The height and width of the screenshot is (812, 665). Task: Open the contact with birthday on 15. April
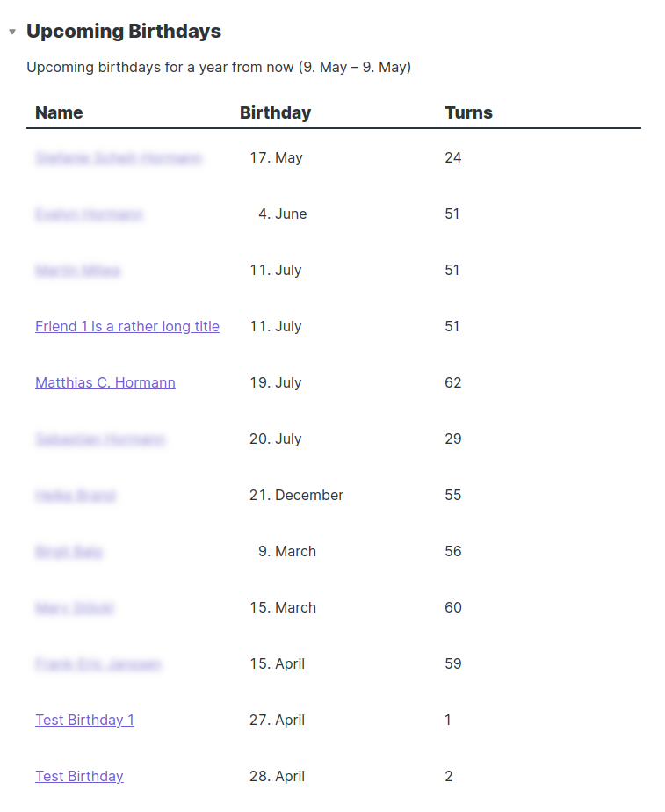pos(98,663)
